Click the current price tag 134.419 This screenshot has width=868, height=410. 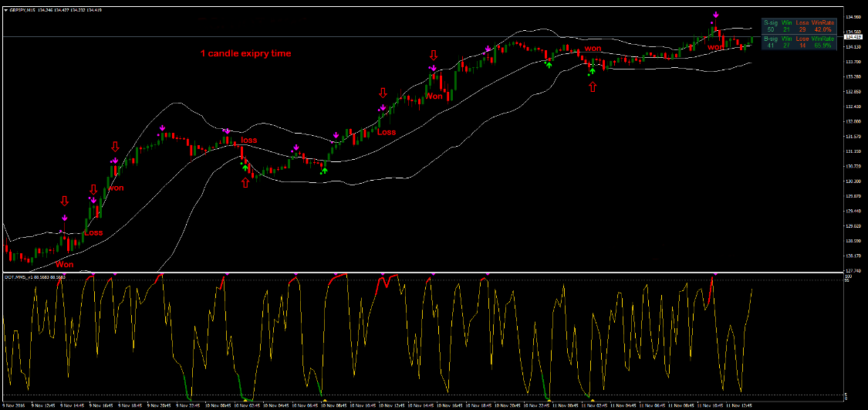pos(853,36)
